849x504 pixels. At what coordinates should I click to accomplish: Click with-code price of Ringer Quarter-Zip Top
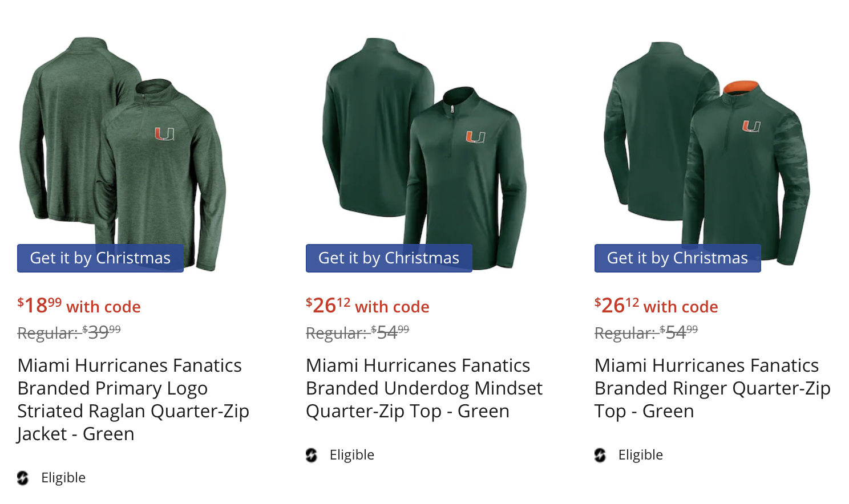tap(656, 306)
